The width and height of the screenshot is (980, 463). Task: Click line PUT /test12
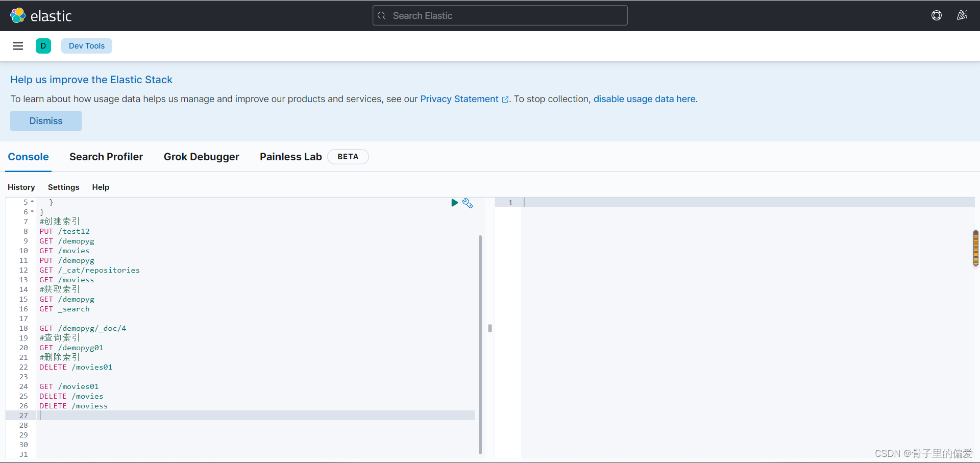64,231
